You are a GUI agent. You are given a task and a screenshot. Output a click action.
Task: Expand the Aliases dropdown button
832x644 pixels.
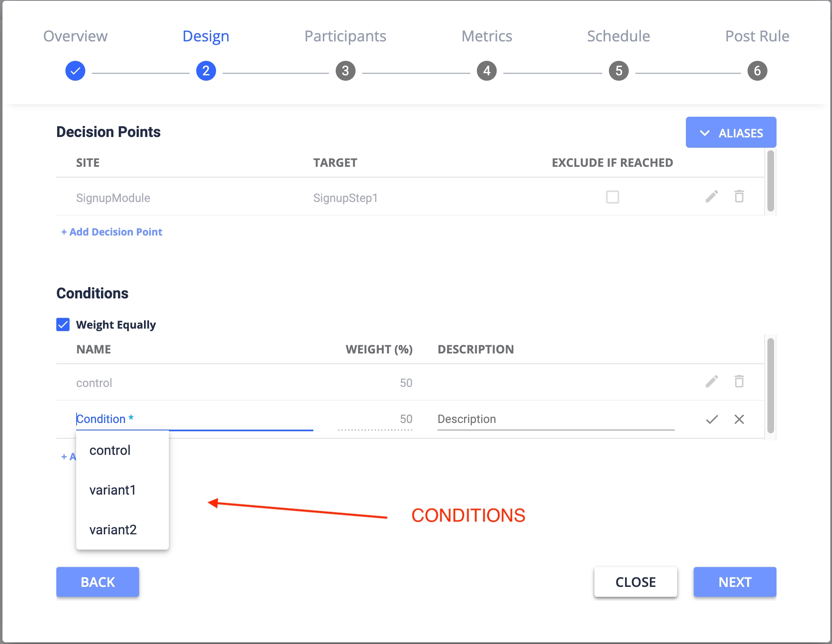coord(731,132)
